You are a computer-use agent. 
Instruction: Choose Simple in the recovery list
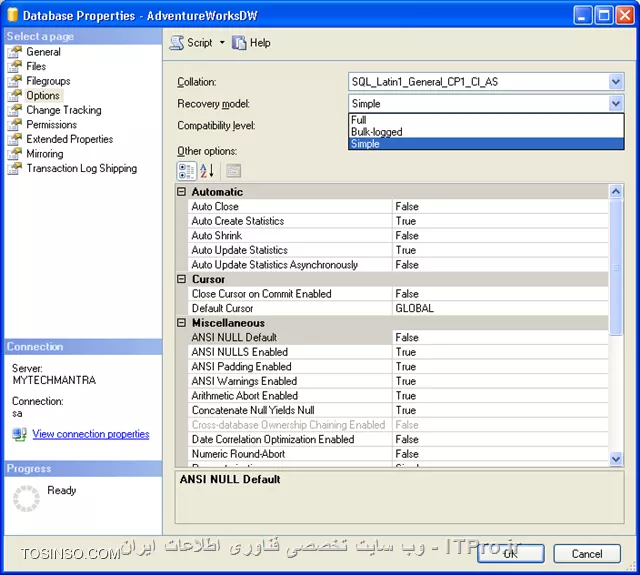486,144
